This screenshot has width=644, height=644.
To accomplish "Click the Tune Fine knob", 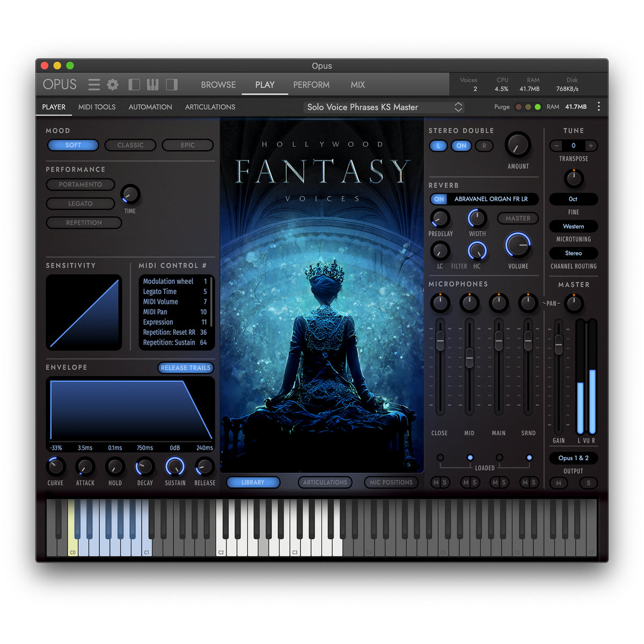I will tap(574, 178).
